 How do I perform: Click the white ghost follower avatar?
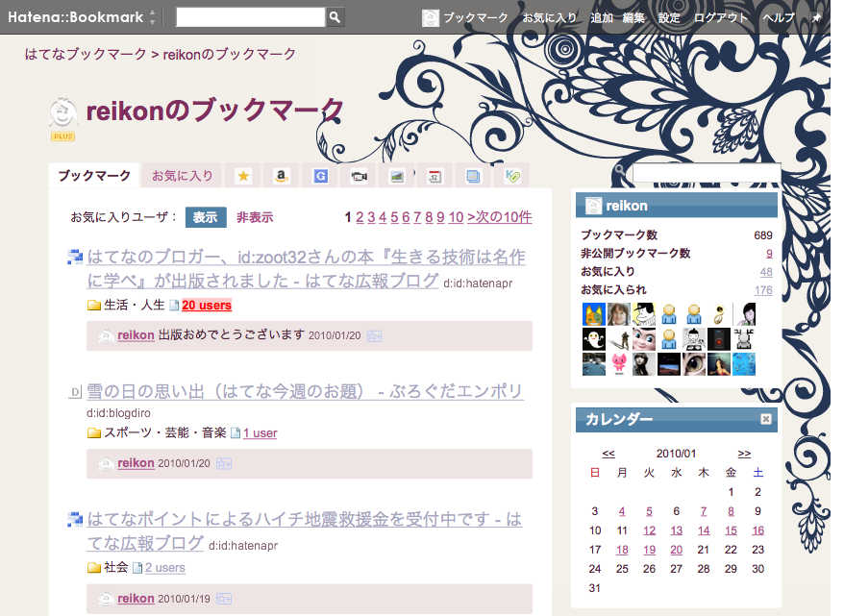[594, 339]
